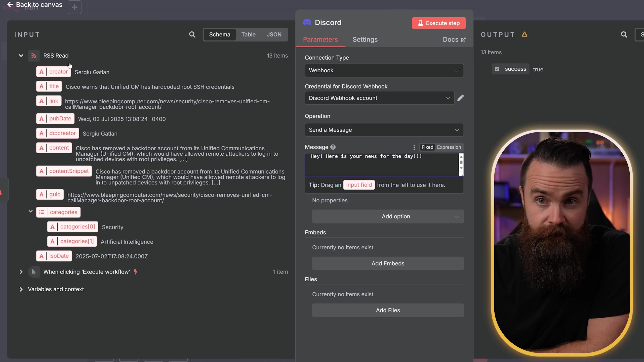The width and height of the screenshot is (644, 362).
Task: Click the manual trigger cursor icon
Action: point(34,272)
